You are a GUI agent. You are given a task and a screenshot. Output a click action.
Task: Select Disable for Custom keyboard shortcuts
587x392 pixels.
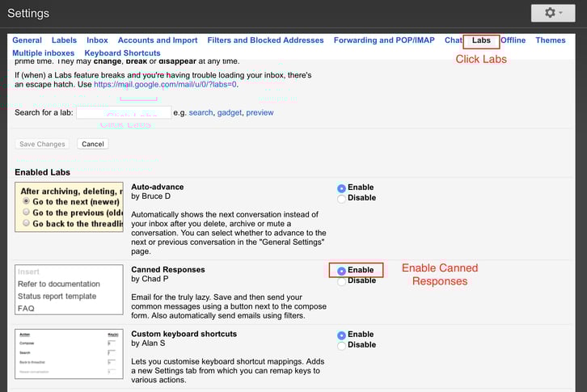[341, 346]
